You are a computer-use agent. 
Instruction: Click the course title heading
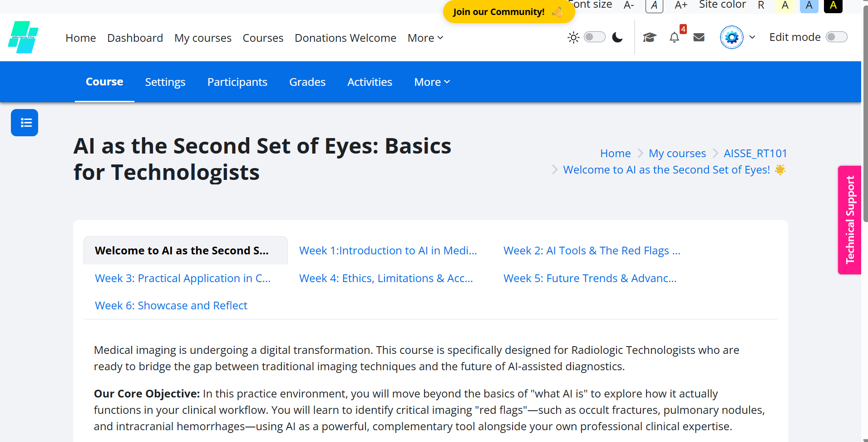[x=262, y=159]
